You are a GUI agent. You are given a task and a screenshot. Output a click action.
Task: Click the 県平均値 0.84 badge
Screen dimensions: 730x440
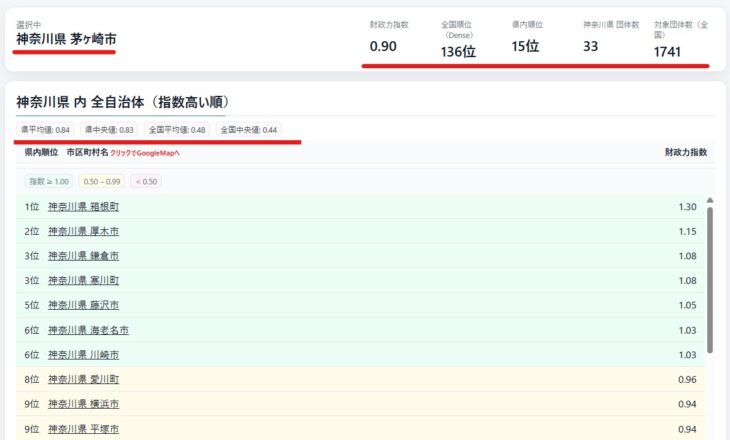[46, 130]
